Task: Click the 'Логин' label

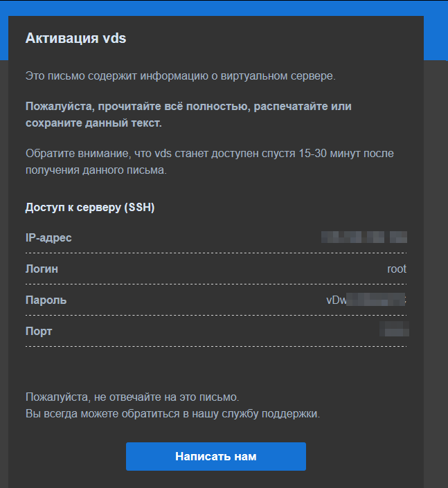Action: (42, 269)
